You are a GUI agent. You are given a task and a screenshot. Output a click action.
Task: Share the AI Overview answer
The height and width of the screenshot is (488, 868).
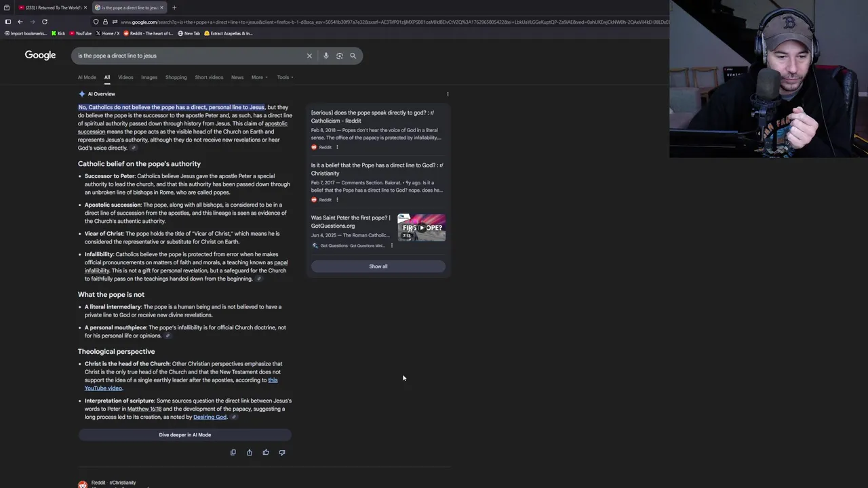pos(249,452)
